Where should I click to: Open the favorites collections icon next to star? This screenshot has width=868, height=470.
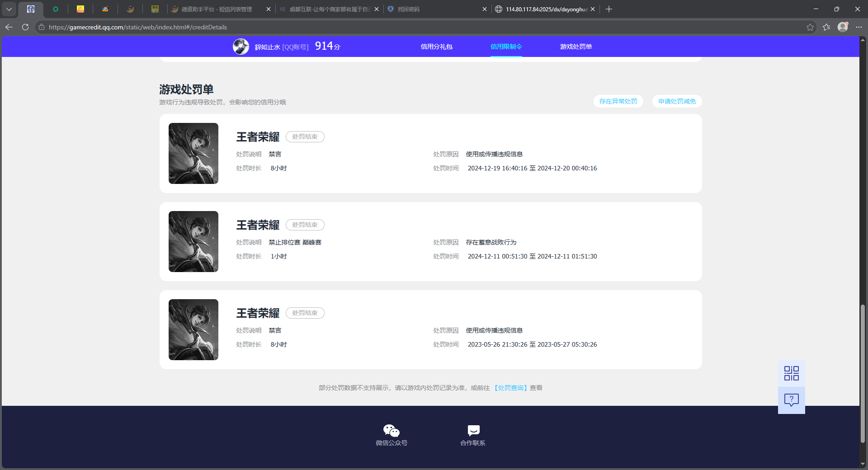pos(826,27)
